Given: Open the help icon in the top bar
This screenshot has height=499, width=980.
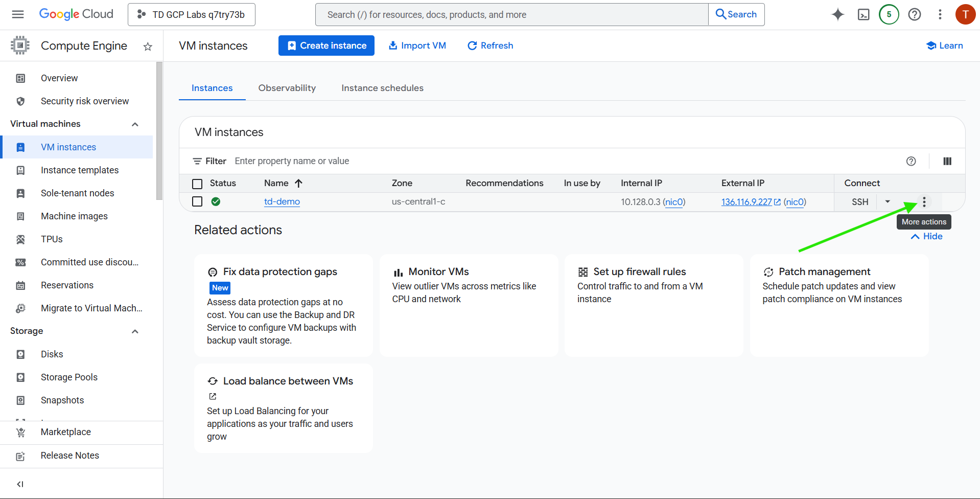Looking at the screenshot, I should click(x=914, y=14).
